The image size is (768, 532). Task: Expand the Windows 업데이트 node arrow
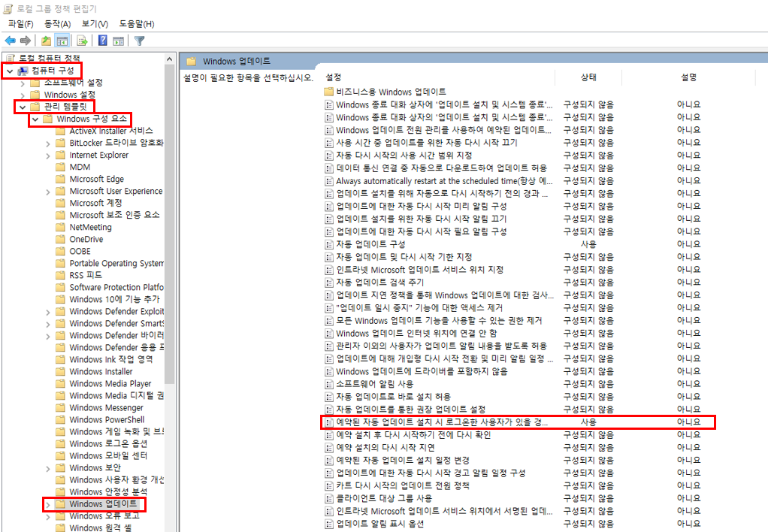pos(47,504)
